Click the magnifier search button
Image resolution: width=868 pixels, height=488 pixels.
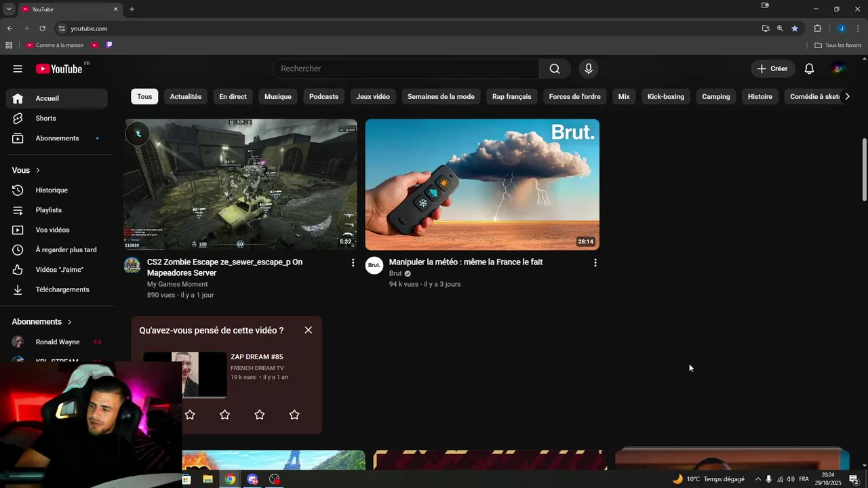tap(555, 68)
